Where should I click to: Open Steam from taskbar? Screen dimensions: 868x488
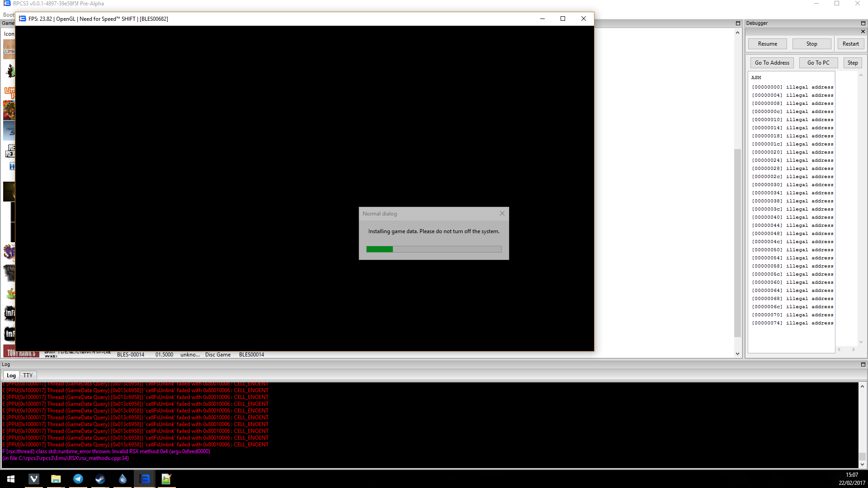(100, 479)
